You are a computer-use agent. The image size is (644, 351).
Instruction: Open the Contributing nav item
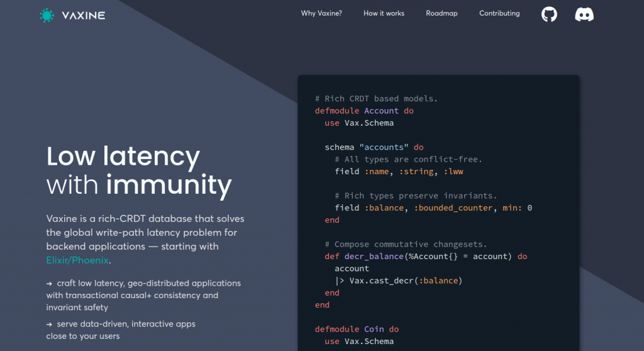tap(499, 14)
